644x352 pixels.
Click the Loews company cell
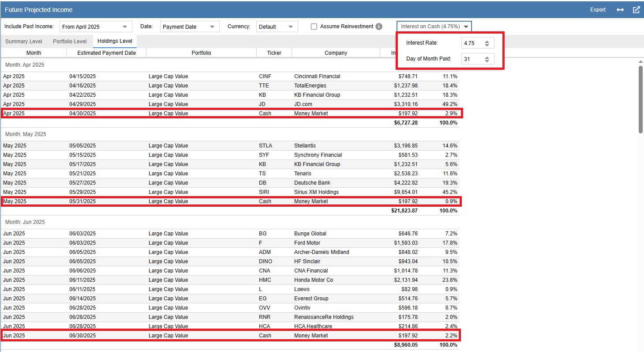click(x=336, y=289)
